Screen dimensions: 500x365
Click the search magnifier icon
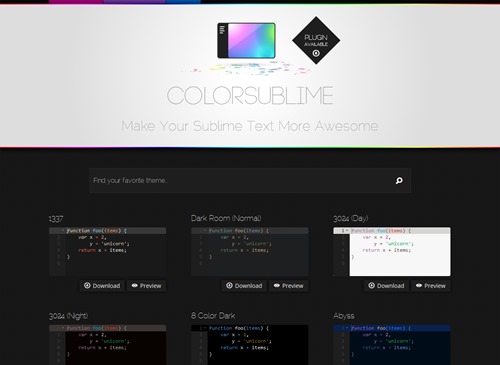399,181
